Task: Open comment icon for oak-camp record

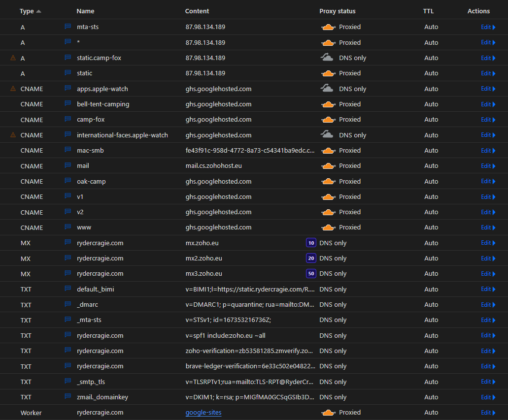Action: coord(68,181)
